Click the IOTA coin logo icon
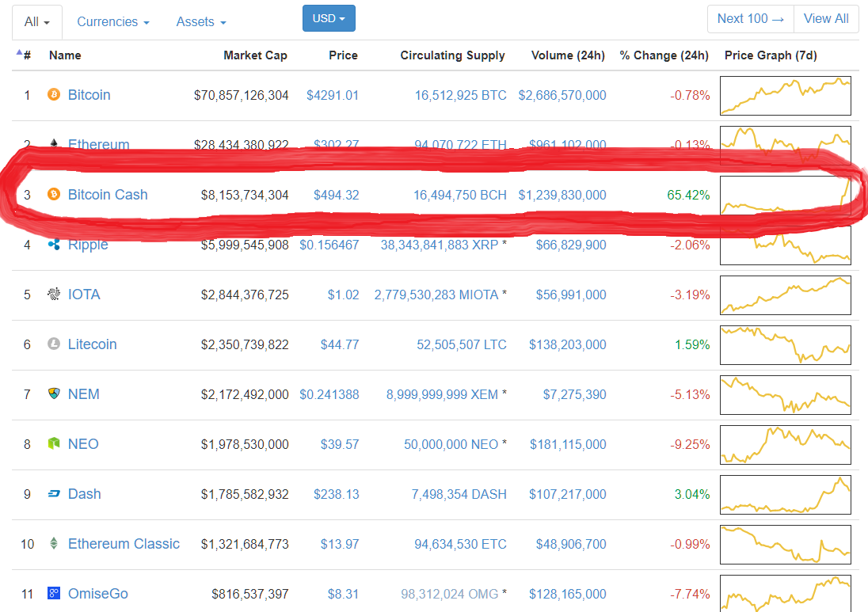 coord(53,295)
